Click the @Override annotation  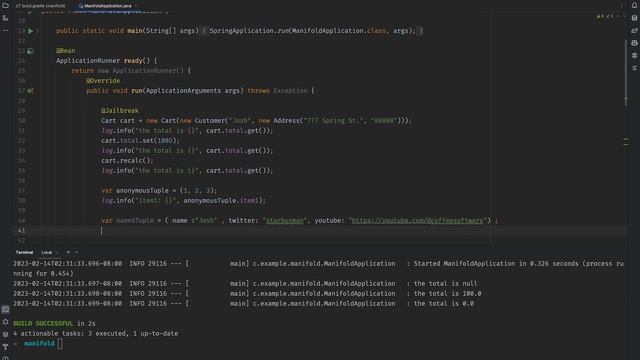pyautogui.click(x=103, y=81)
